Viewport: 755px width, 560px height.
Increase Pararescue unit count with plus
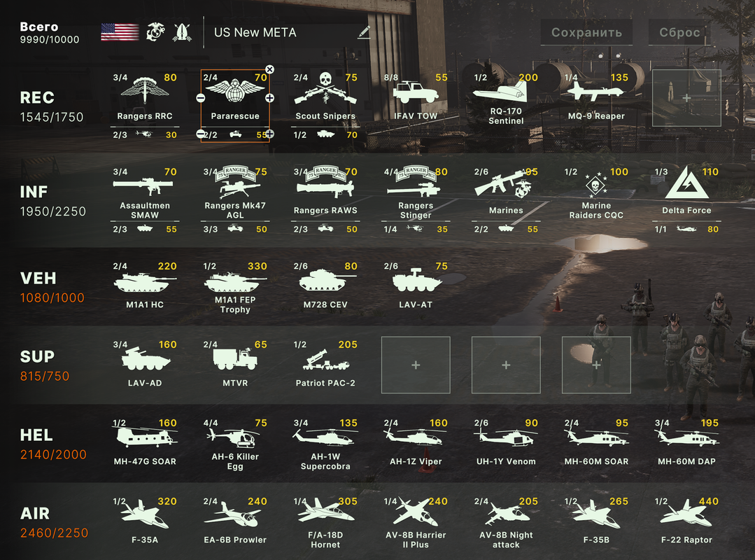(269, 98)
